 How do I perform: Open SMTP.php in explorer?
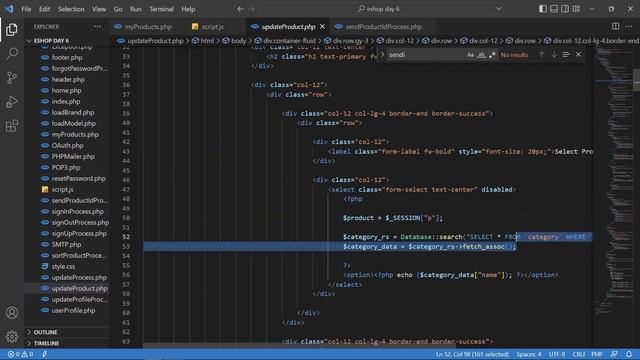pyautogui.click(x=66, y=244)
